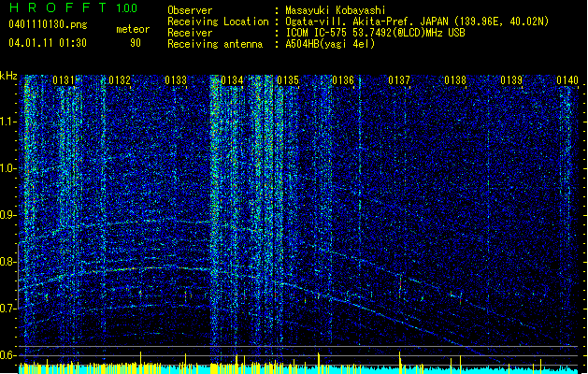Click the 0.6 frequency axis tick

pos(8,355)
